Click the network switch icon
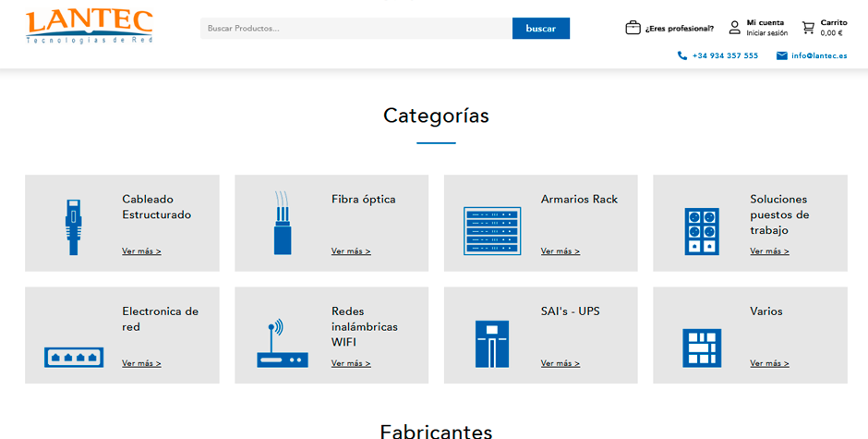Screen dimensions: 868x439 pyautogui.click(x=74, y=358)
